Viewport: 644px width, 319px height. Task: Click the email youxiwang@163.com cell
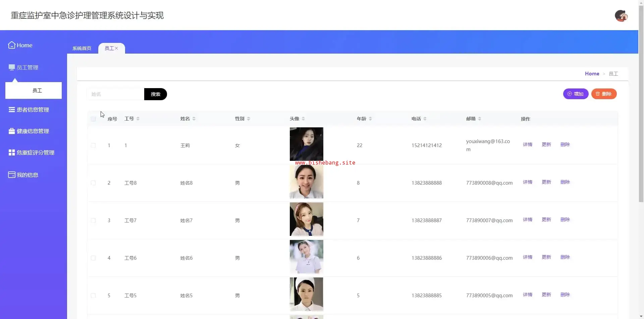pos(488,145)
